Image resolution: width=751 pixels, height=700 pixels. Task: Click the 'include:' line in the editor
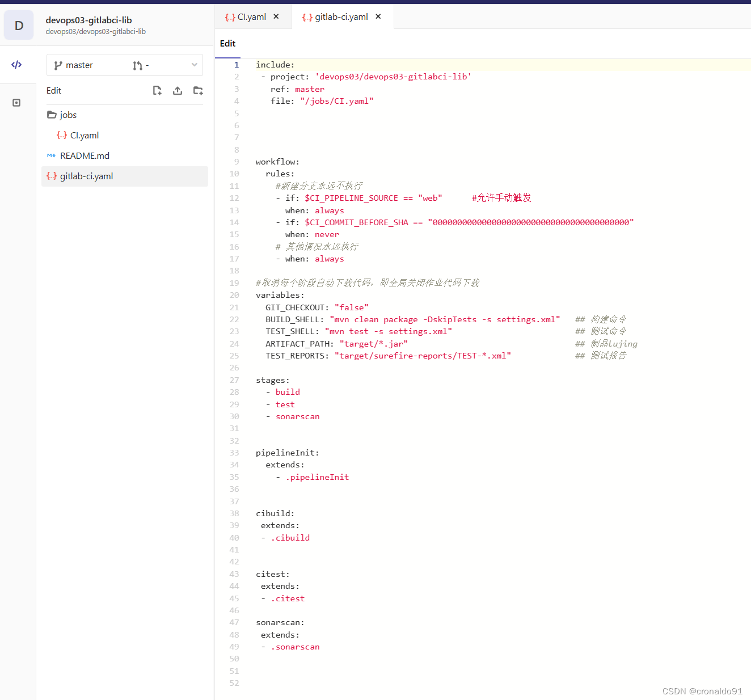pyautogui.click(x=275, y=65)
